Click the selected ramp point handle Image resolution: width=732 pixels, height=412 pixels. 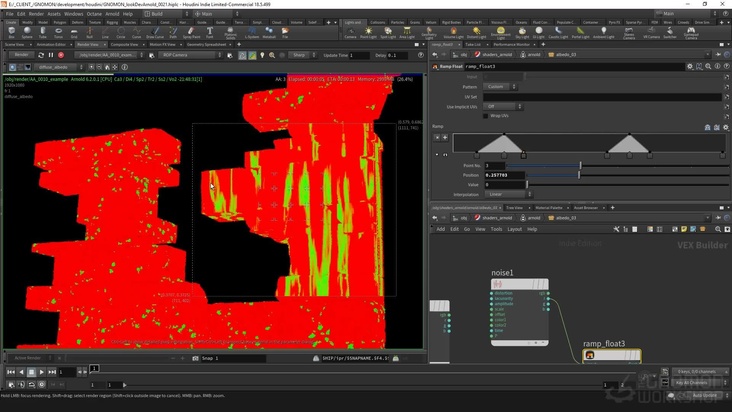point(523,155)
